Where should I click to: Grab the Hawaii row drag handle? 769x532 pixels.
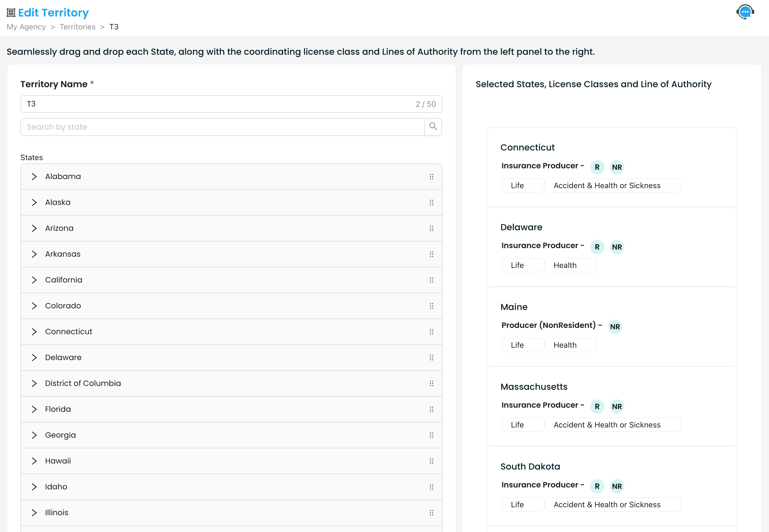tap(431, 461)
